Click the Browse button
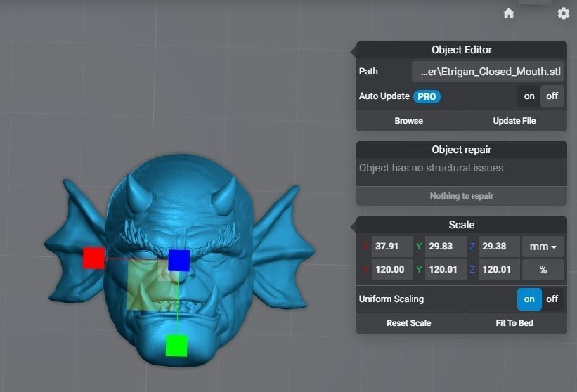This screenshot has width=577, height=392. pyautogui.click(x=409, y=121)
